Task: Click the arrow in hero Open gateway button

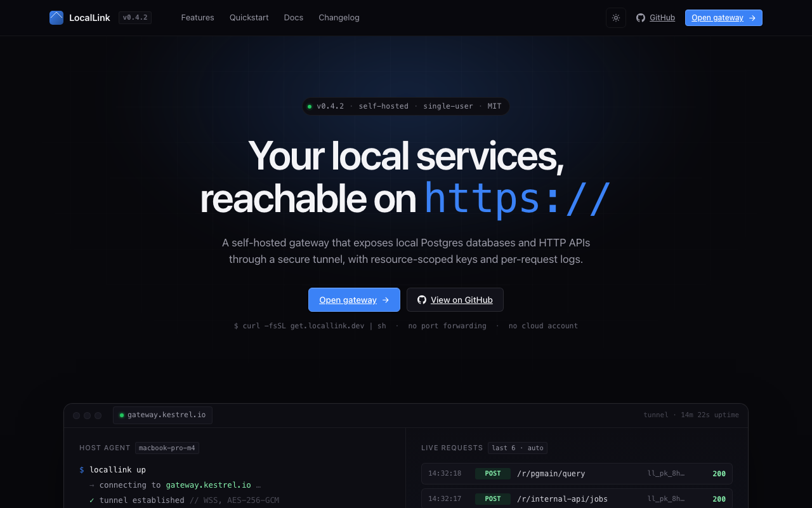Action: tap(386, 300)
